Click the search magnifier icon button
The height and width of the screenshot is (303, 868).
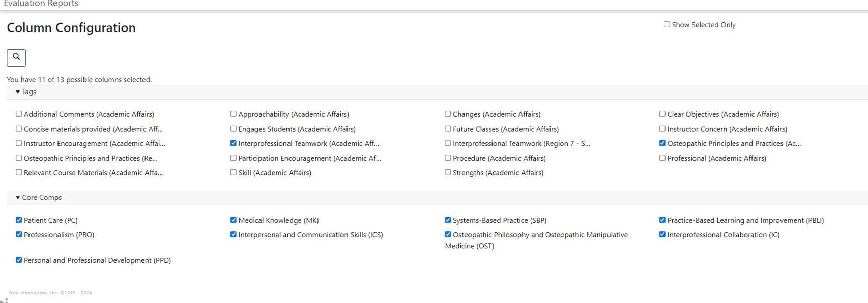[16, 57]
